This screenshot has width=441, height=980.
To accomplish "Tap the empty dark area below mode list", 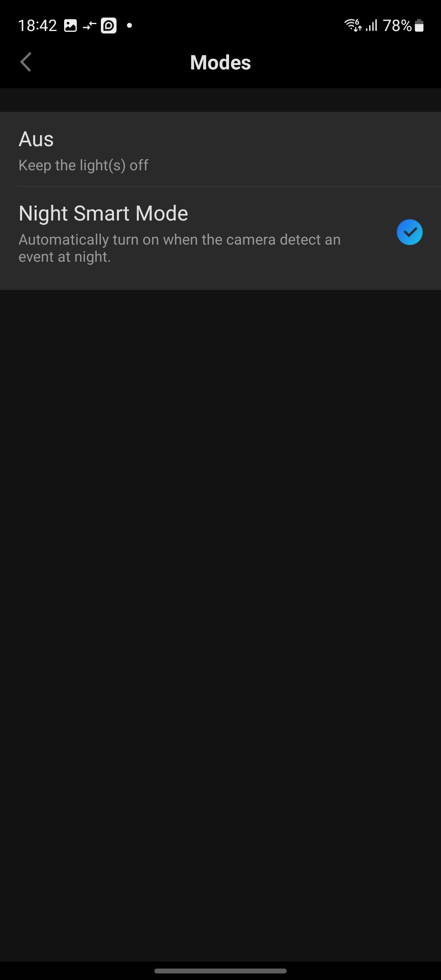I will (220, 625).
